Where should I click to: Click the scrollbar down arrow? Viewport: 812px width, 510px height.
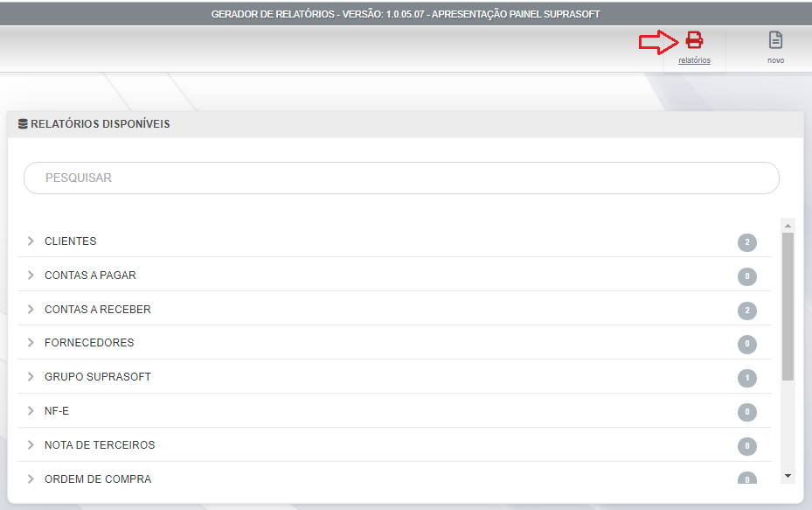point(788,476)
